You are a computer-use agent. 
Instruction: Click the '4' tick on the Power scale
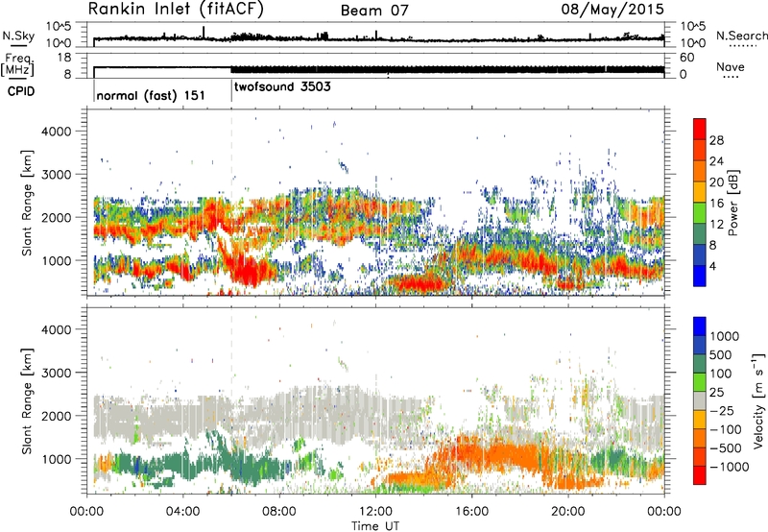712,266
